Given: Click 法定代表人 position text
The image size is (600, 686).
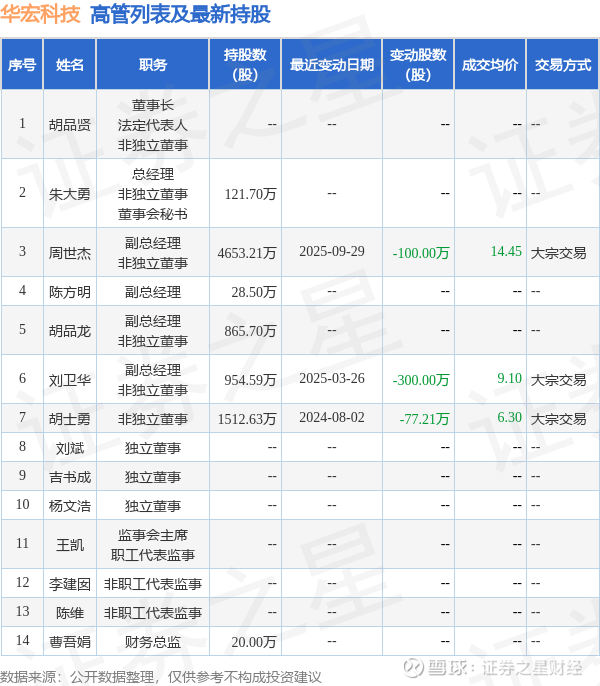Looking at the screenshot, I should [x=153, y=125].
